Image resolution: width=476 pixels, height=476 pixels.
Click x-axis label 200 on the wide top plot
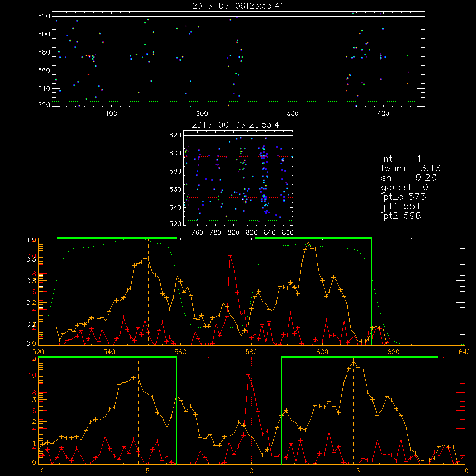pos(202,114)
